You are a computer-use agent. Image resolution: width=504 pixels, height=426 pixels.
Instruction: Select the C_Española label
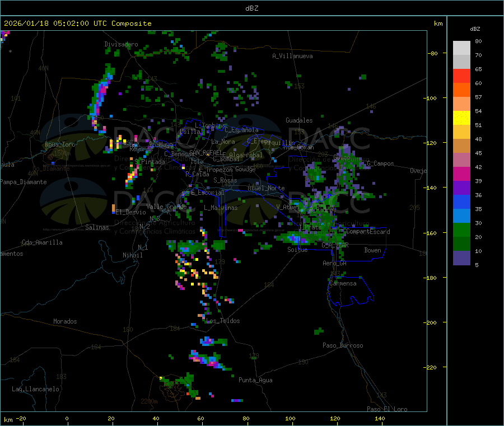click(x=241, y=130)
